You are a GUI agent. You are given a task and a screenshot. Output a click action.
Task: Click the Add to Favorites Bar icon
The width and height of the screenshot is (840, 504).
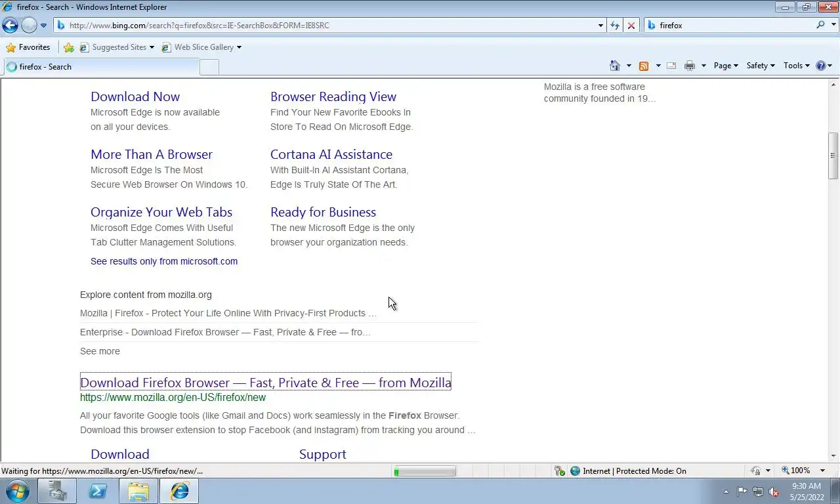pos(69,47)
